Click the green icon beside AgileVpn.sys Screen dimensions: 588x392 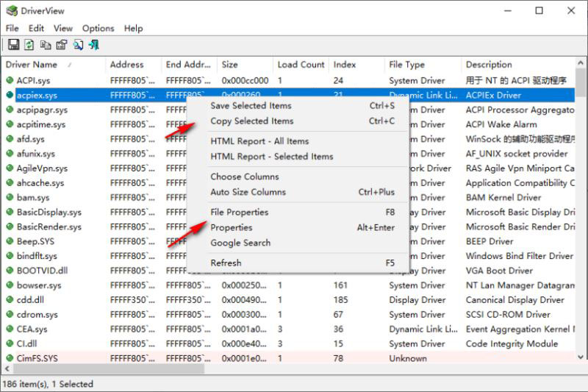[10, 168]
